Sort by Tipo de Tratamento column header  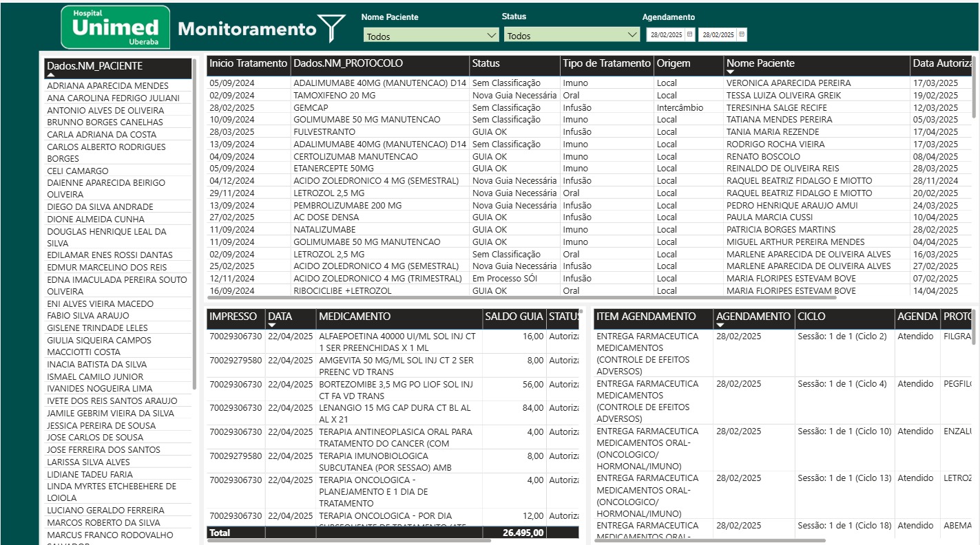(x=607, y=63)
